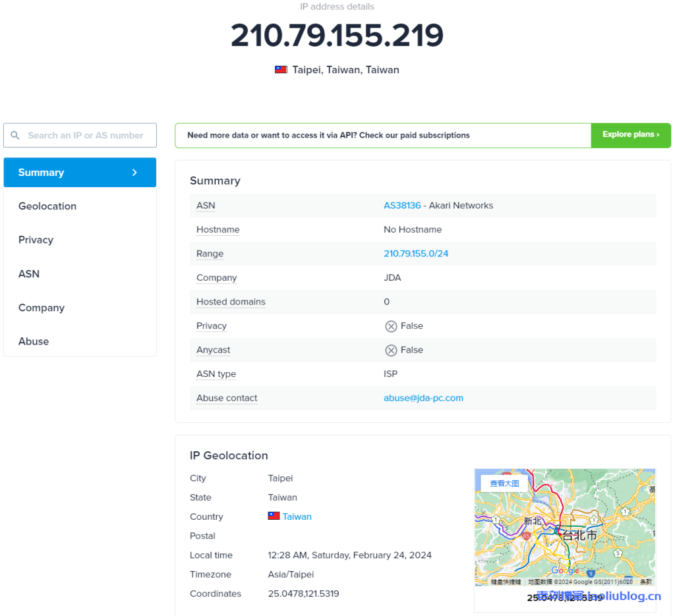Click the Anycast False cross icon
This screenshot has width=675, height=616.
391,350
